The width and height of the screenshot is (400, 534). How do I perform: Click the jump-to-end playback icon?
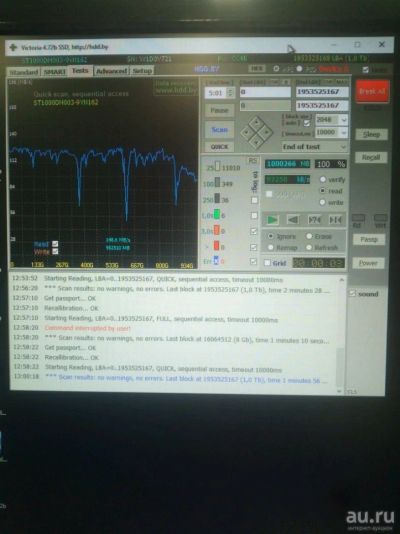(335, 220)
